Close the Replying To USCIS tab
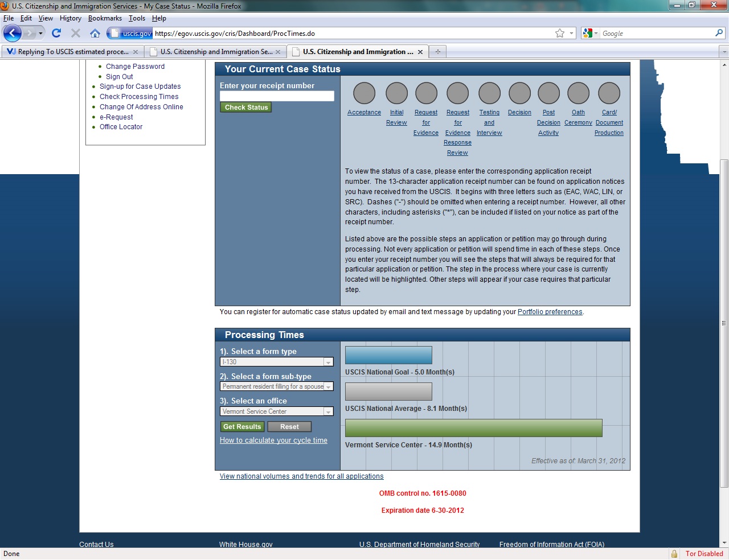This screenshot has width=729, height=560. 136,52
